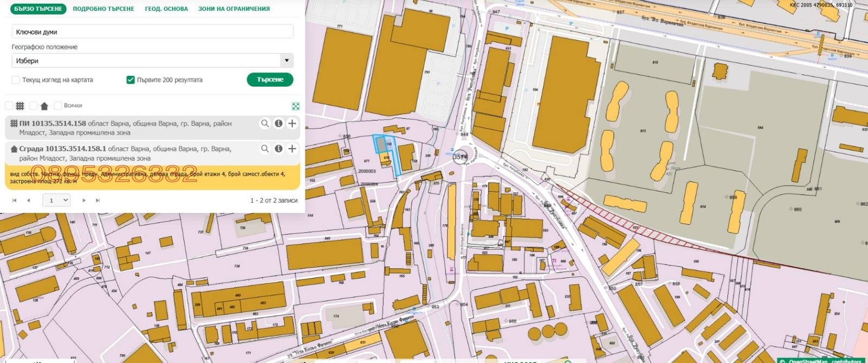868x363 pixels.
Task: Jump to last results page arrow
Action: pyautogui.click(x=98, y=200)
